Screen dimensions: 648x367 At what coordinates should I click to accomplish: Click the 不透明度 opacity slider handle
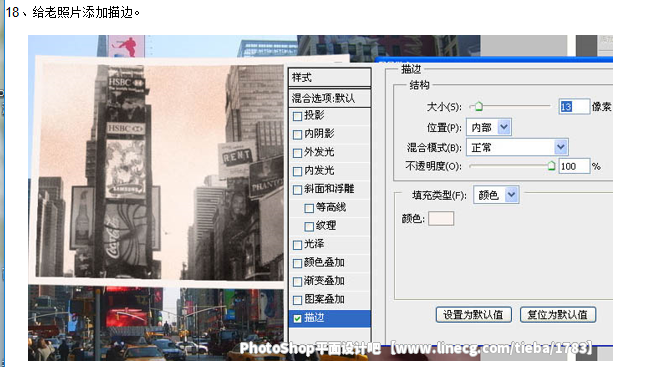click(551, 166)
